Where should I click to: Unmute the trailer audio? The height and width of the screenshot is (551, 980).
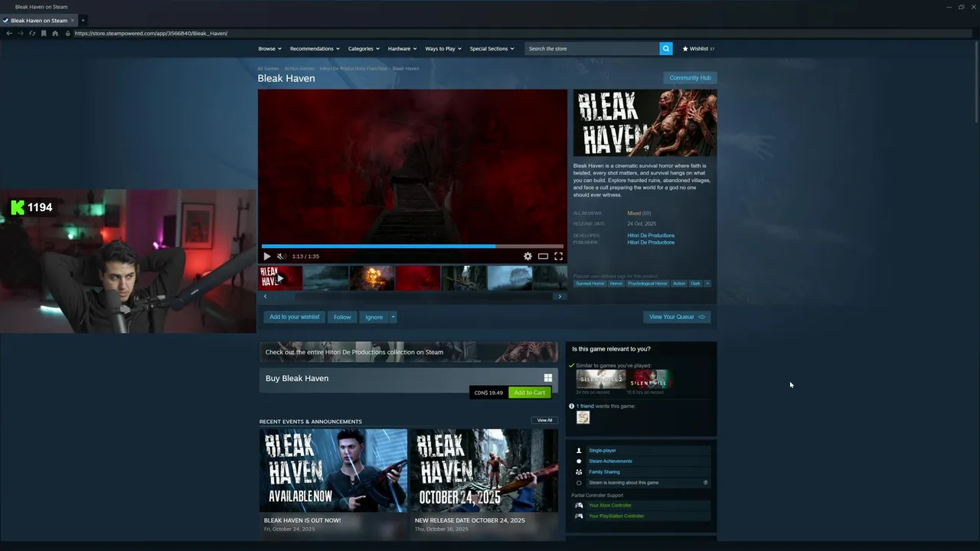tap(281, 256)
